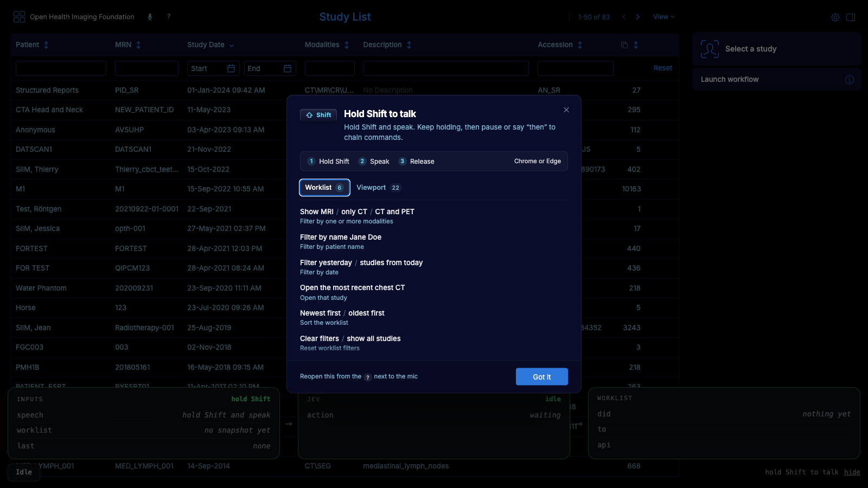The image size is (868, 488).
Task: Switch to the Worklist tab
Action: point(324,188)
